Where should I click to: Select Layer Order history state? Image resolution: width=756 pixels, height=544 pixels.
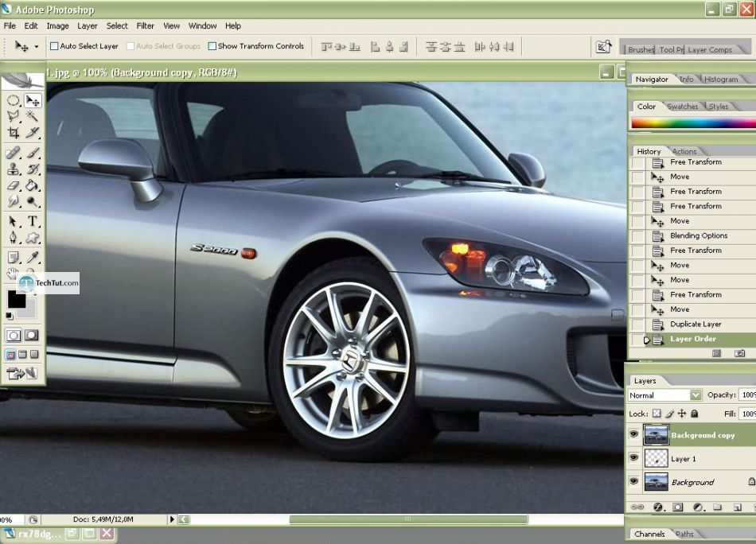coord(692,340)
